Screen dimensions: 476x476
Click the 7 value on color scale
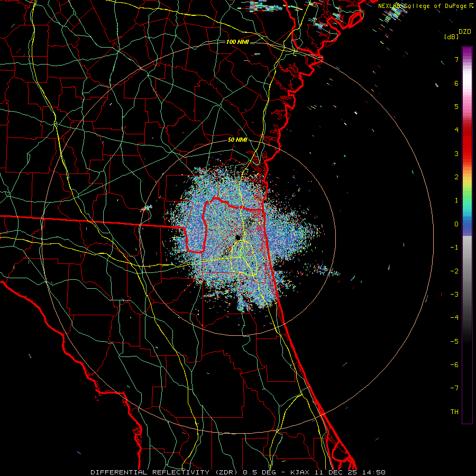pyautogui.click(x=456, y=59)
